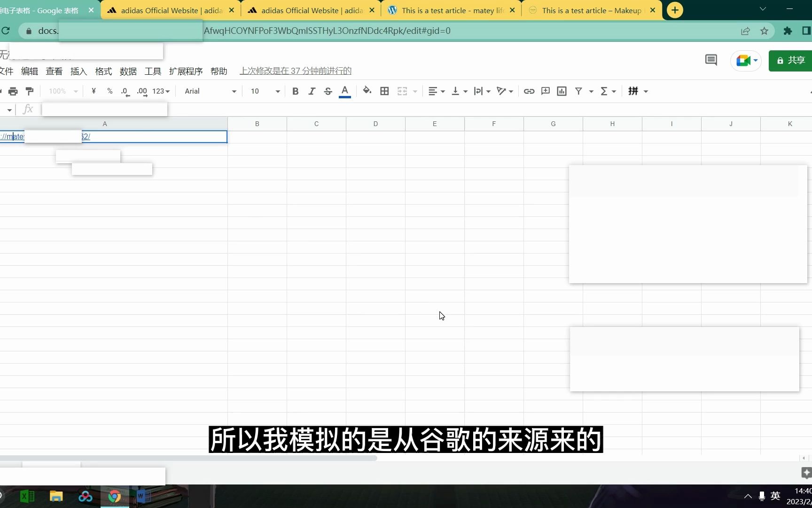Screen dimensions: 812x508
Task: Toggle bold formatting
Action: tap(295, 91)
